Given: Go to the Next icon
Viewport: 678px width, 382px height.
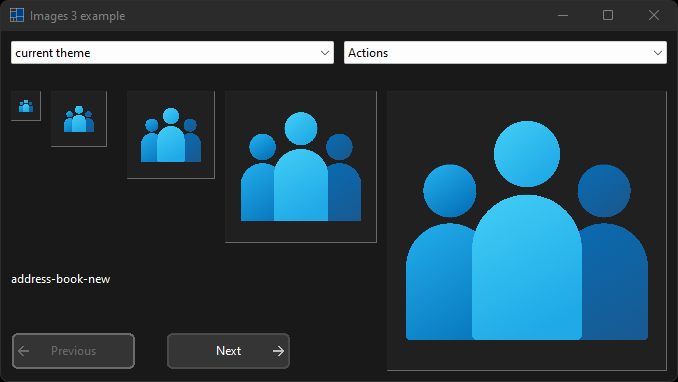Looking at the screenshot, I should [x=228, y=351].
